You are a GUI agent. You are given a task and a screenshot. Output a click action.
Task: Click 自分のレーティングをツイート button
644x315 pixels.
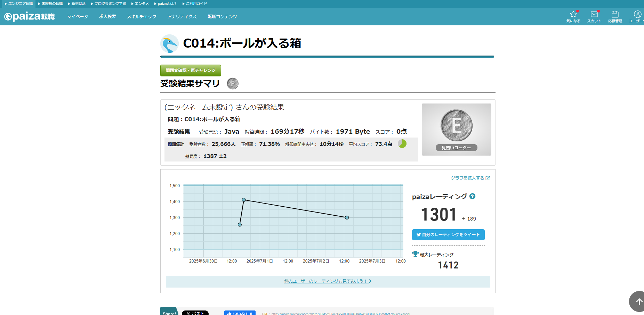[x=448, y=235]
